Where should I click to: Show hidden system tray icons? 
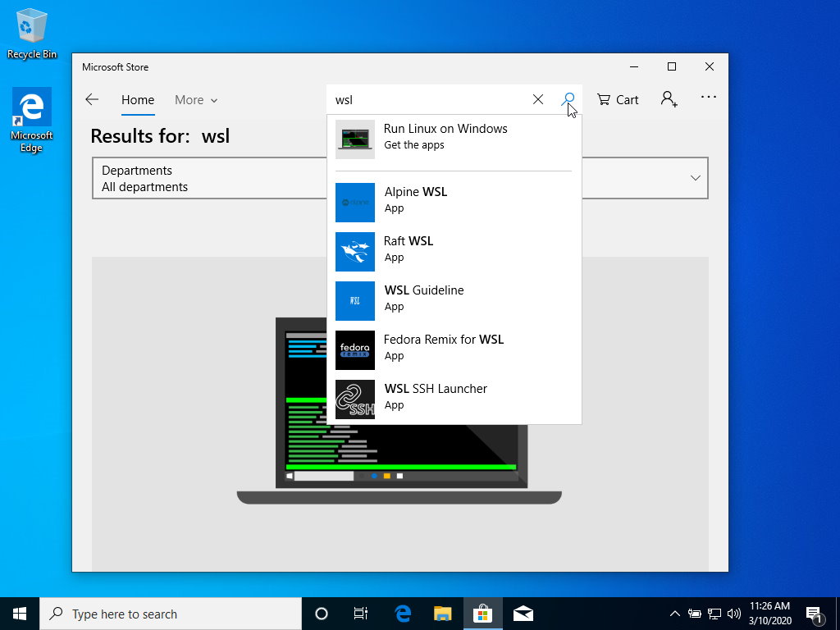(675, 614)
